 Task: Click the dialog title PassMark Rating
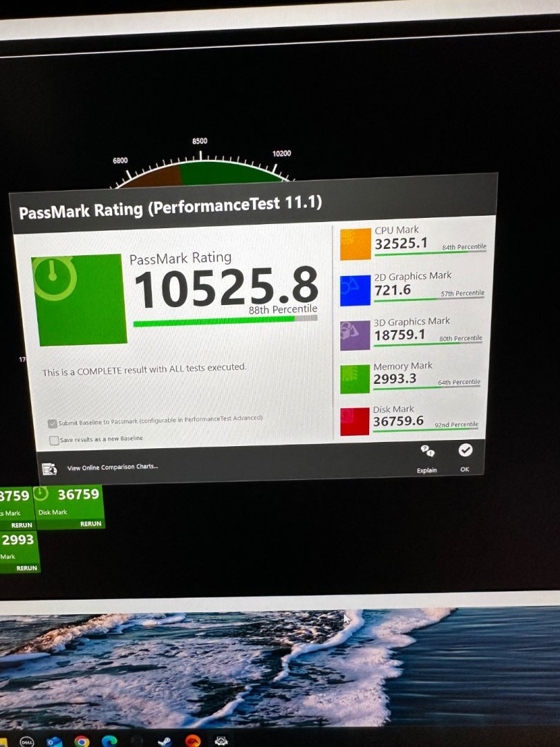(x=171, y=207)
